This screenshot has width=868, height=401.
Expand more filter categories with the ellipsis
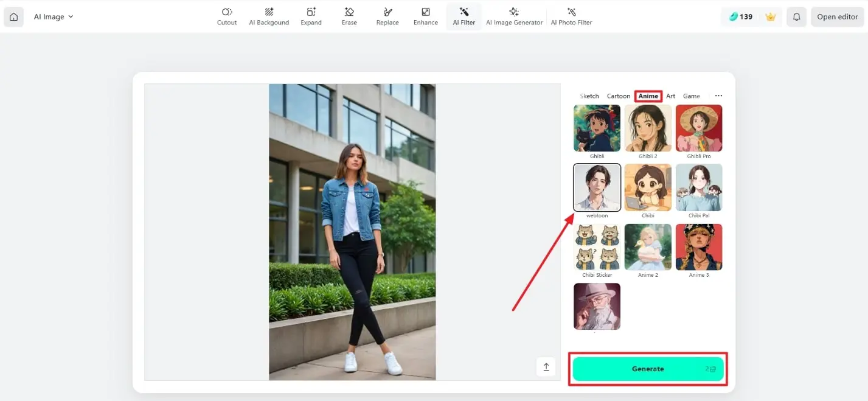[718, 96]
